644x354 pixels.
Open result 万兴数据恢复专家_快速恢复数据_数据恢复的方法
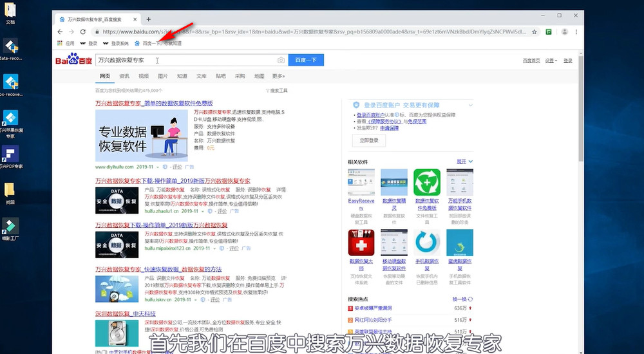pos(158,270)
